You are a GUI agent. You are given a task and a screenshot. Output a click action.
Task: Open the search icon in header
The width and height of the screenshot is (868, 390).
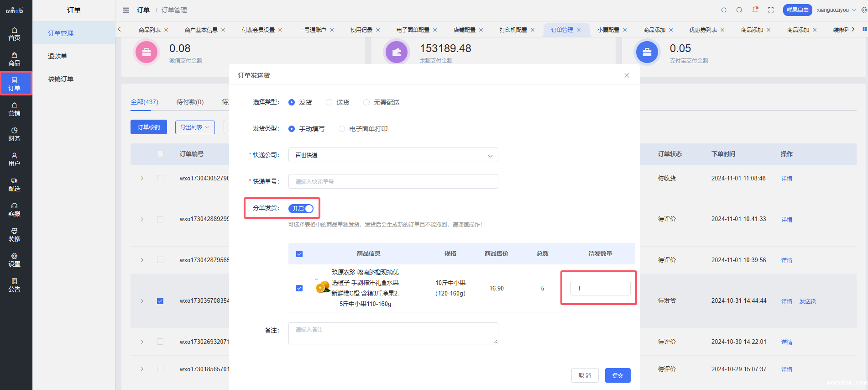point(739,10)
